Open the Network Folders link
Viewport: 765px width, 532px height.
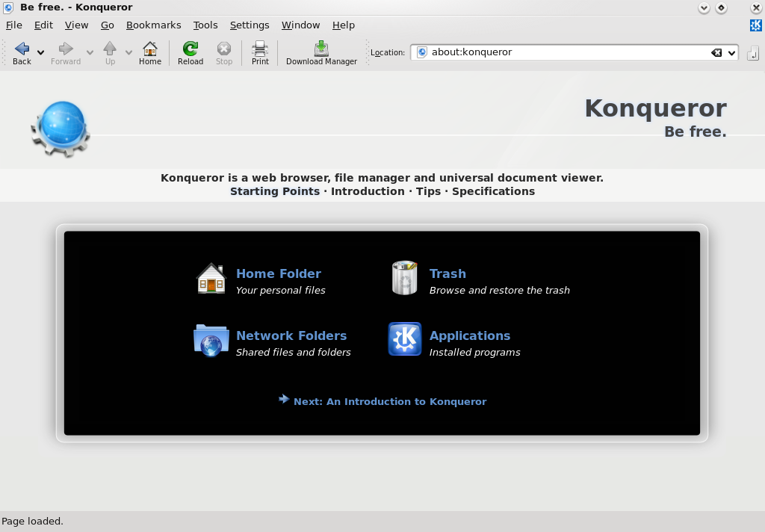(291, 335)
